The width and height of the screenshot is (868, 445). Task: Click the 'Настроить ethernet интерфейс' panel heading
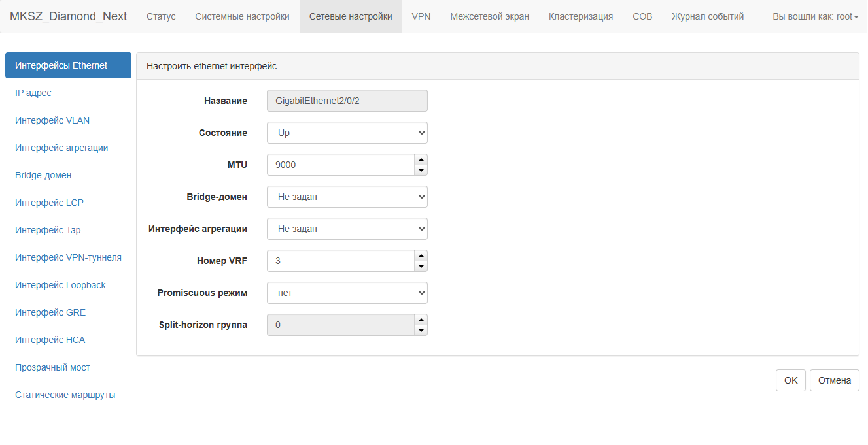click(x=211, y=66)
